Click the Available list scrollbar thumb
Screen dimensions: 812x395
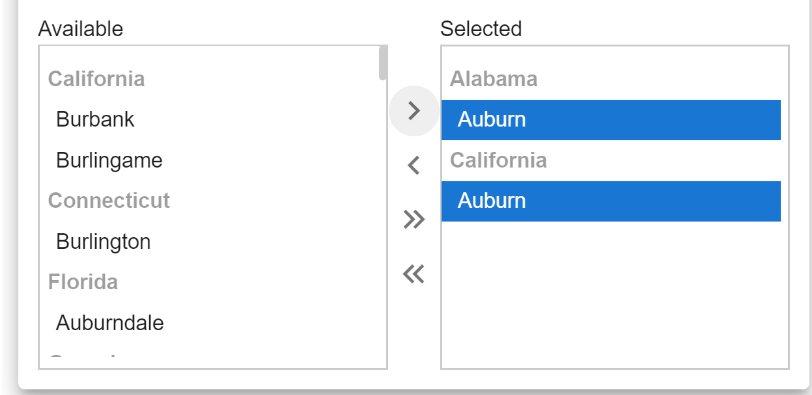(383, 63)
